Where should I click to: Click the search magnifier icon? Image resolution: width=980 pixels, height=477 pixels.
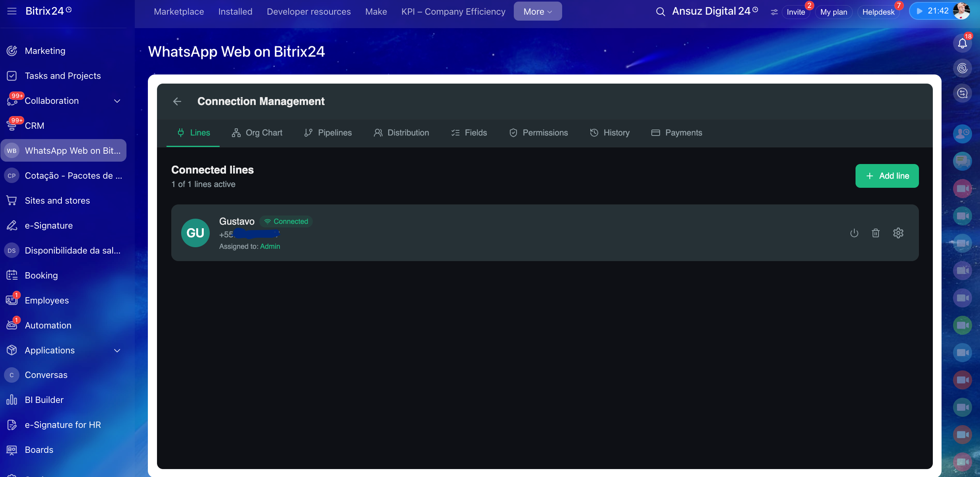tap(660, 11)
